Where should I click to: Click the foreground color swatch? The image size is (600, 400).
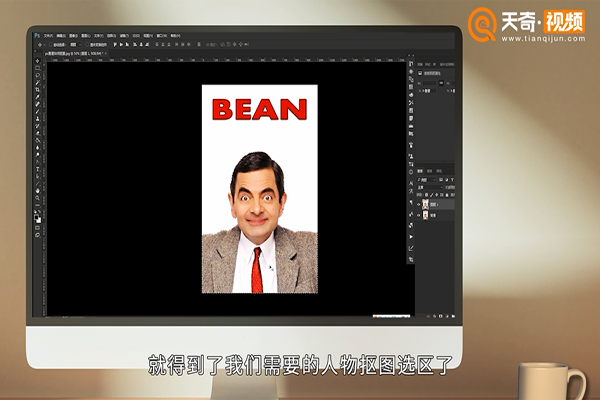[36, 217]
